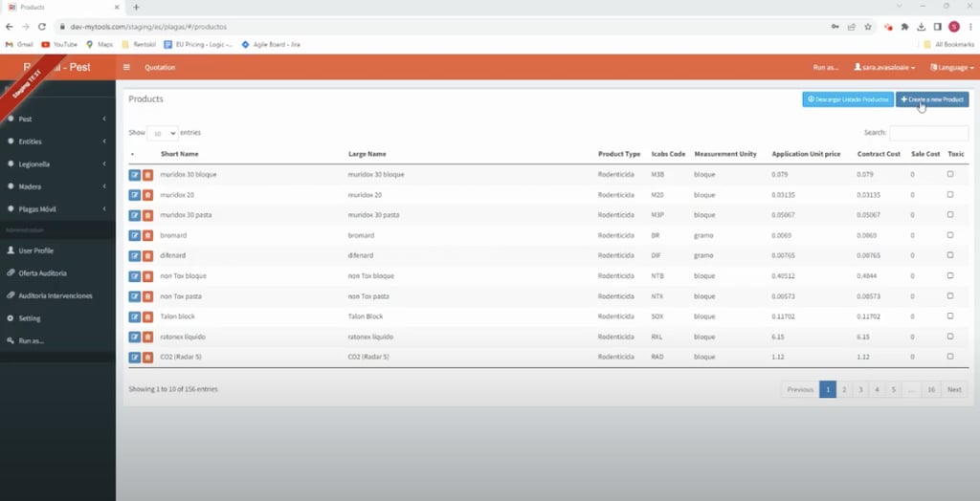Open Quotation in top navigation
This screenshot has height=501, width=980.
click(x=160, y=68)
